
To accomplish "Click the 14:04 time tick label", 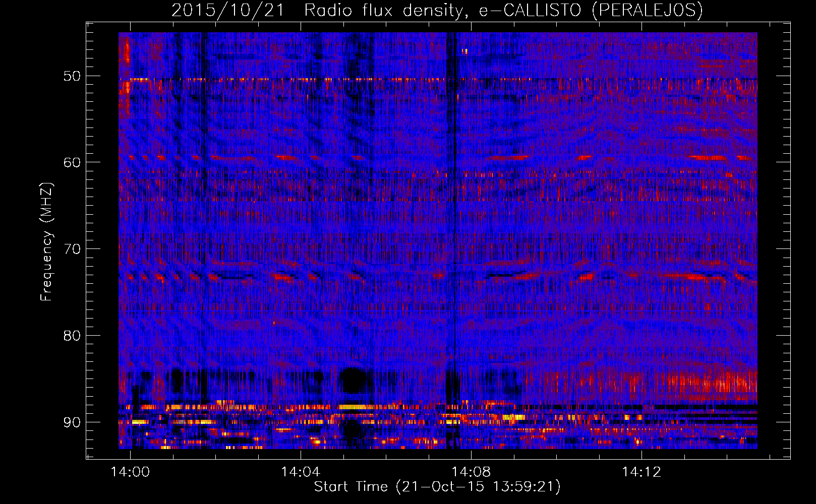I will pos(301,472).
